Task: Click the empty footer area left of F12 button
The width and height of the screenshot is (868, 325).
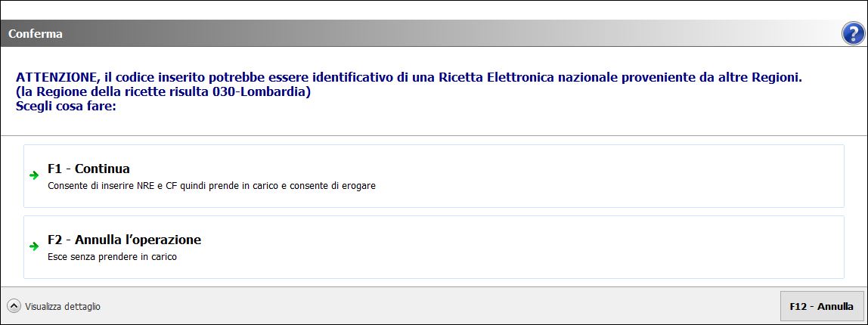Action: (454, 306)
